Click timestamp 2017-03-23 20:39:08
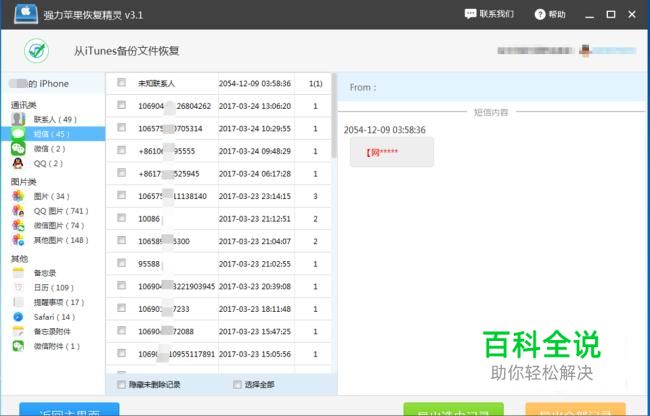 255,286
